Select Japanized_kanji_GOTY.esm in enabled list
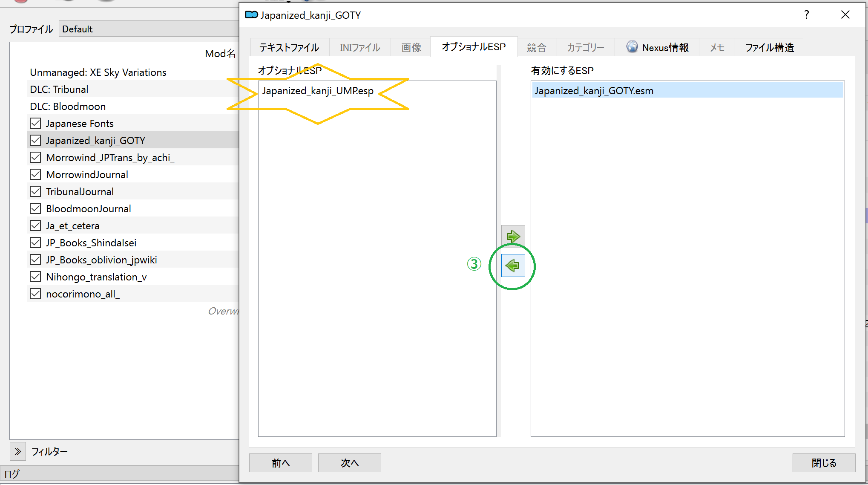 594,91
